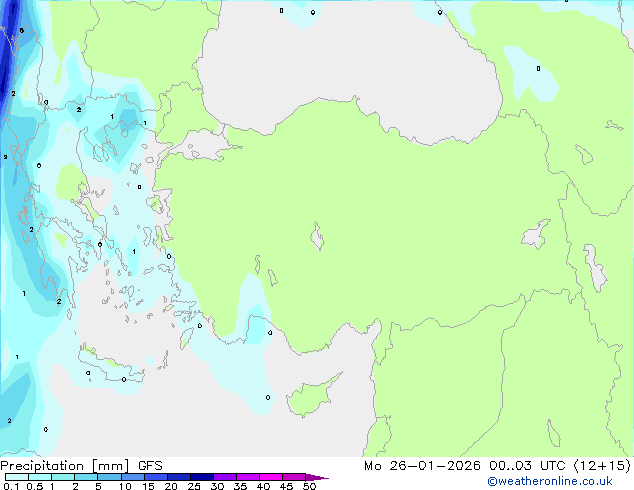This screenshot has width=634, height=490.
Task: Select legend swatch between 2 and 5
Action: pyautogui.click(x=86, y=477)
